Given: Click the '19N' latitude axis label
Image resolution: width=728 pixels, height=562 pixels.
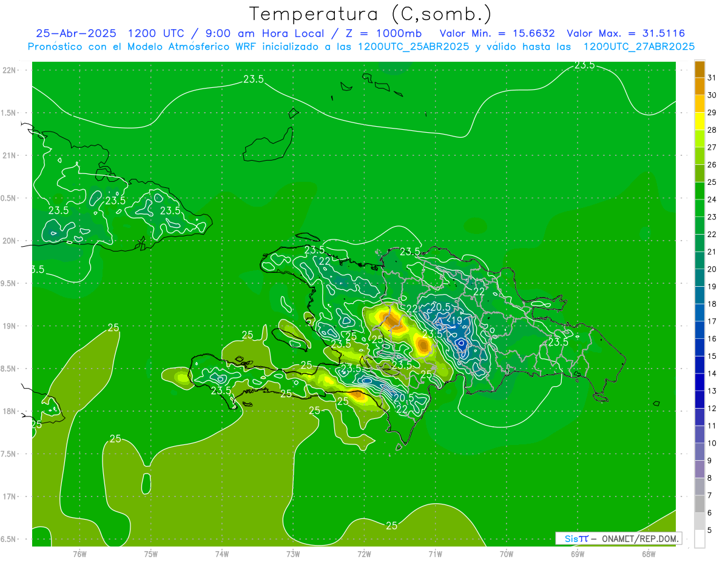Looking at the screenshot, I should (x=9, y=326).
